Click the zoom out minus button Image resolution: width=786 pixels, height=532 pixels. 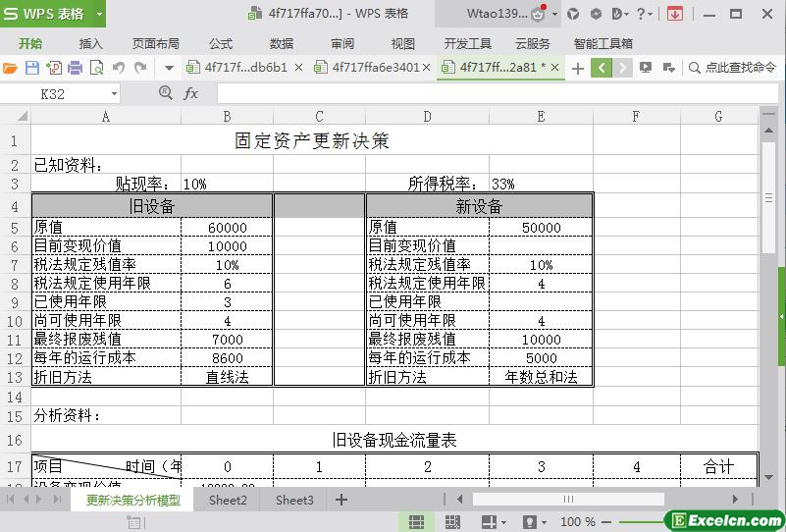(606, 522)
